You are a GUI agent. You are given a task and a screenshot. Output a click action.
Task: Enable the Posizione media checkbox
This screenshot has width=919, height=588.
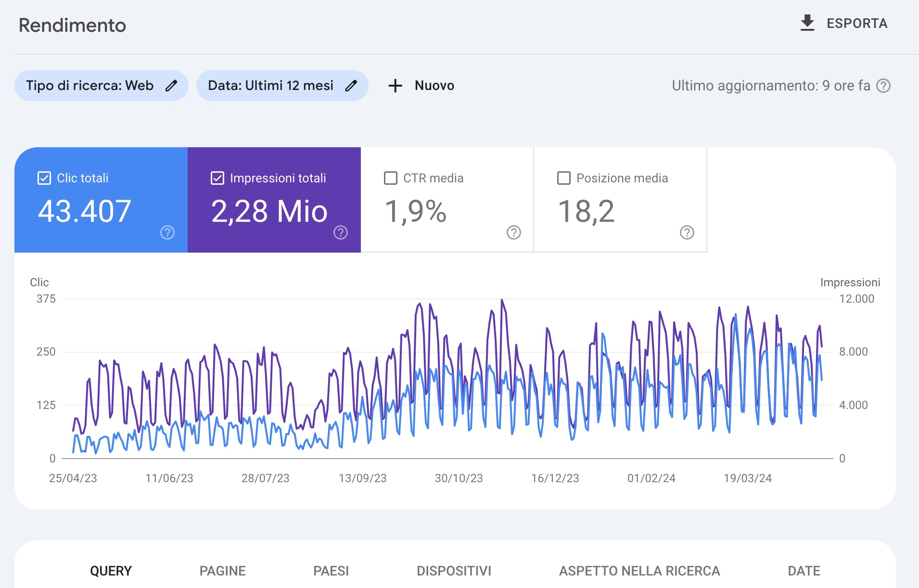[564, 178]
